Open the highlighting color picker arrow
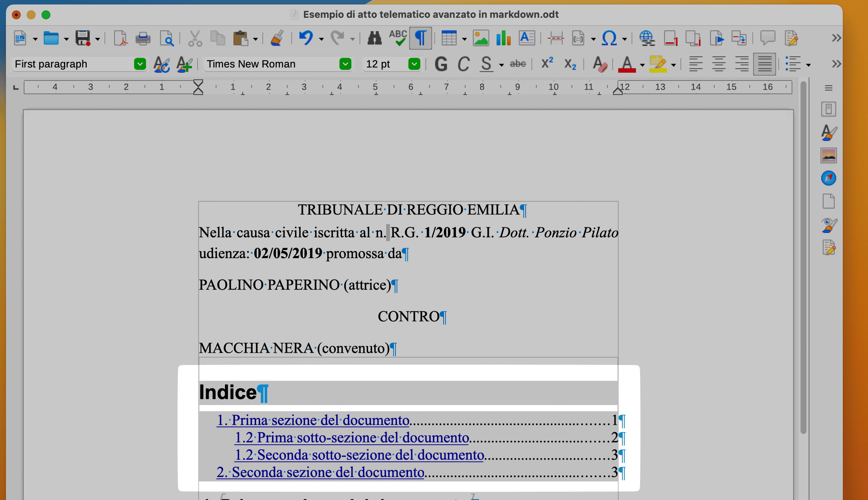The image size is (868, 500). pyautogui.click(x=673, y=65)
